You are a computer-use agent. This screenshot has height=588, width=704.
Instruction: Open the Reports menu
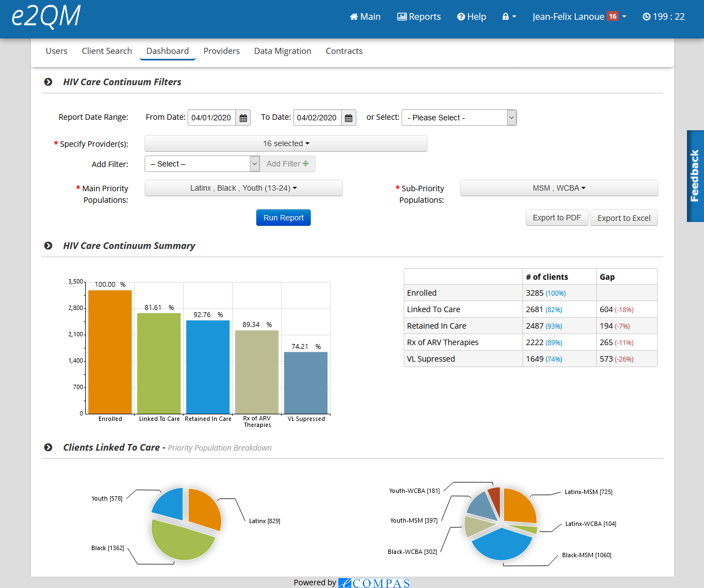click(419, 16)
